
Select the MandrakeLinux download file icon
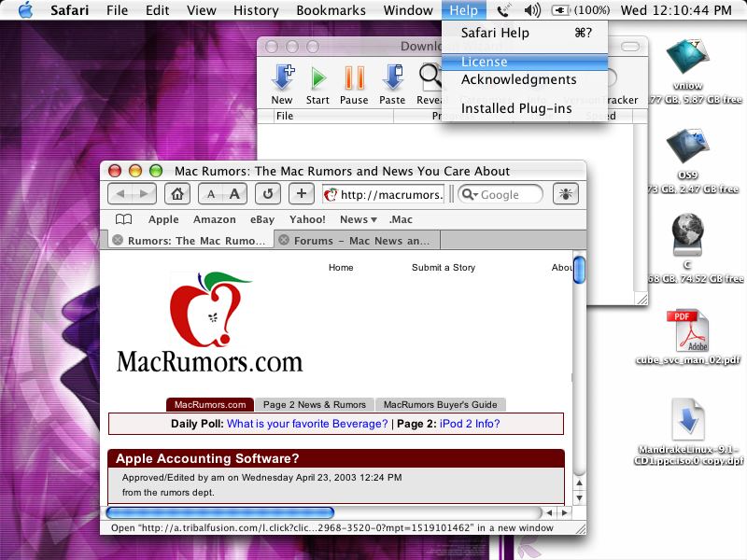(688, 419)
